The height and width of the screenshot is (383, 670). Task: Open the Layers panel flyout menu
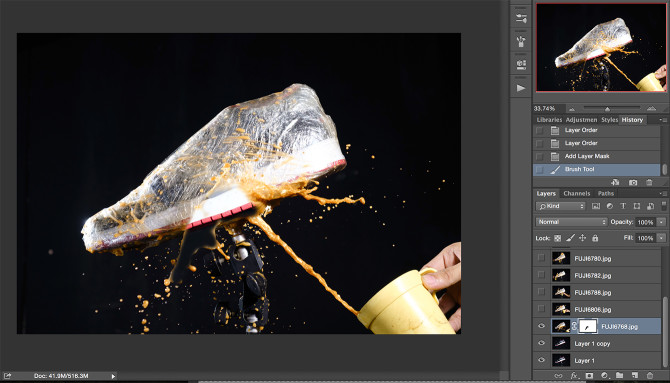662,194
